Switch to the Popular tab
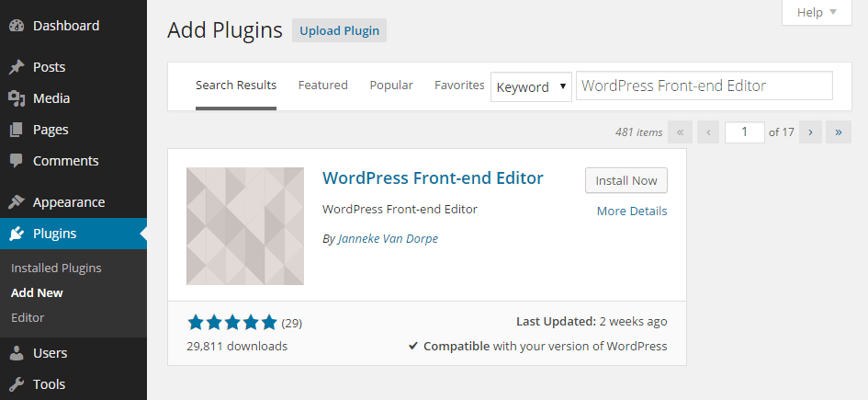868x400 pixels. pyautogui.click(x=391, y=86)
